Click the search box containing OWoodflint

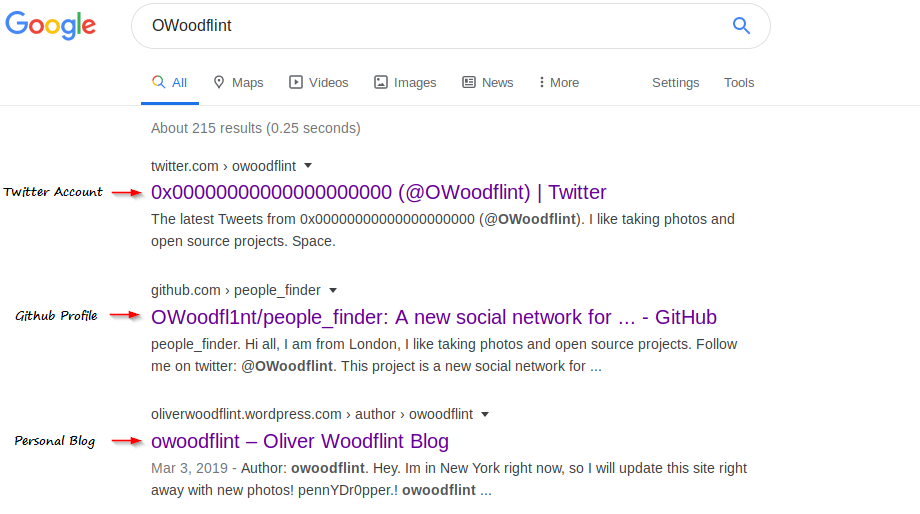click(x=430, y=26)
